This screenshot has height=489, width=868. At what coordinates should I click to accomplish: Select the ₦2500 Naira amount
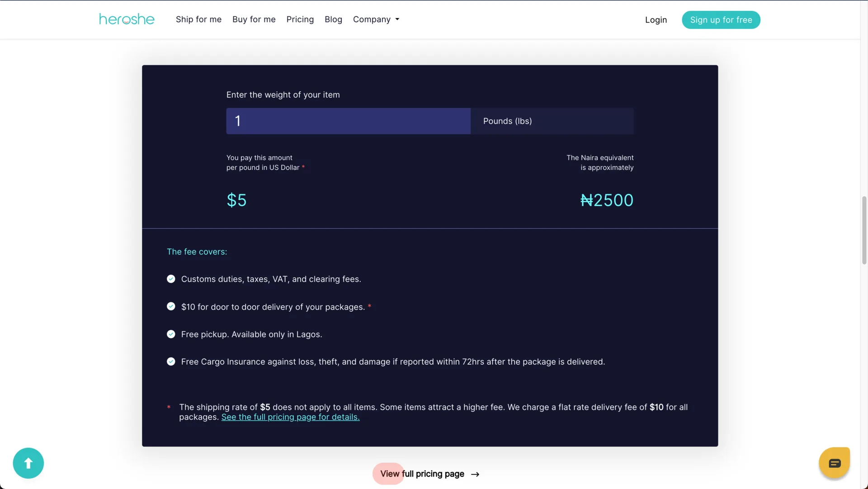tap(607, 200)
